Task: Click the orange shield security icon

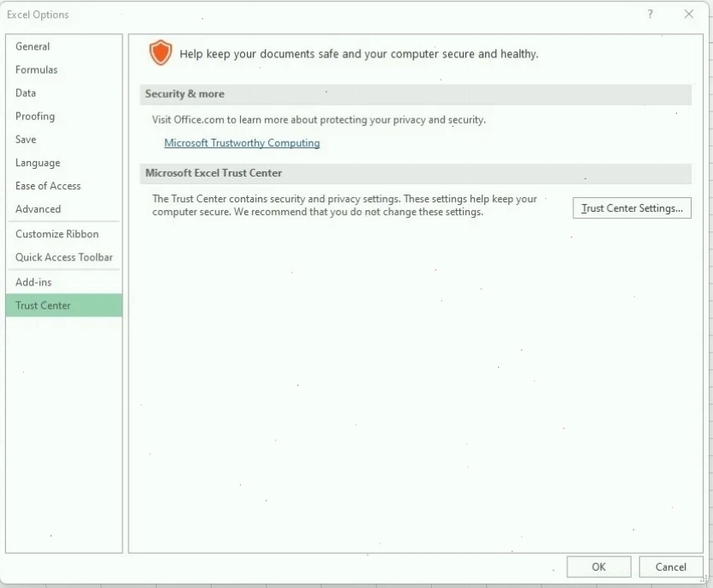Action: (160, 53)
